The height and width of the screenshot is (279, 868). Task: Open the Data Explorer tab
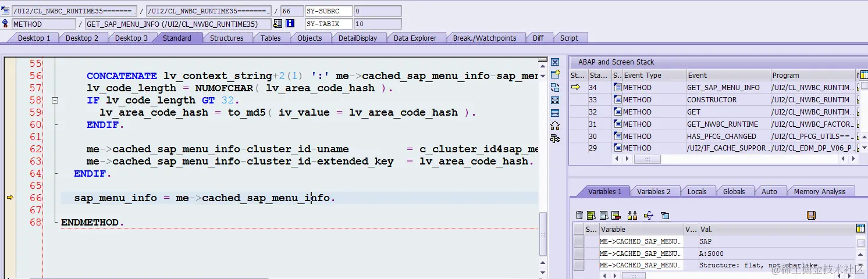click(x=415, y=38)
